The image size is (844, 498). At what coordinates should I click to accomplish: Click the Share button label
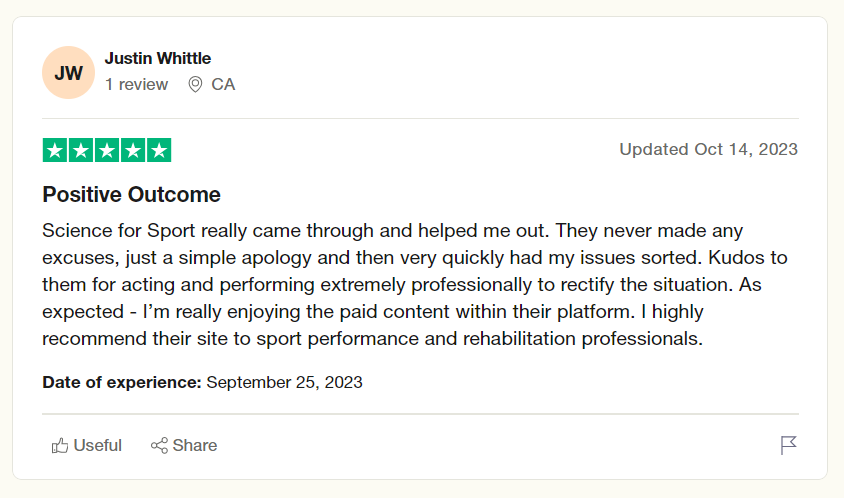[195, 445]
